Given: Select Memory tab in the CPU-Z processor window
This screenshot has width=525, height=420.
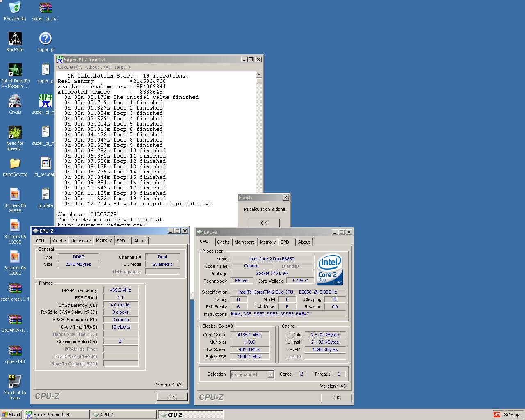Looking at the screenshot, I should tap(268, 242).
